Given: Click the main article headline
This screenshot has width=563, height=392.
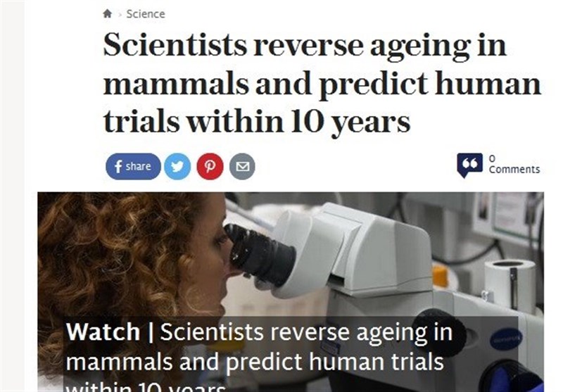Looking at the screenshot, I should (x=322, y=84).
